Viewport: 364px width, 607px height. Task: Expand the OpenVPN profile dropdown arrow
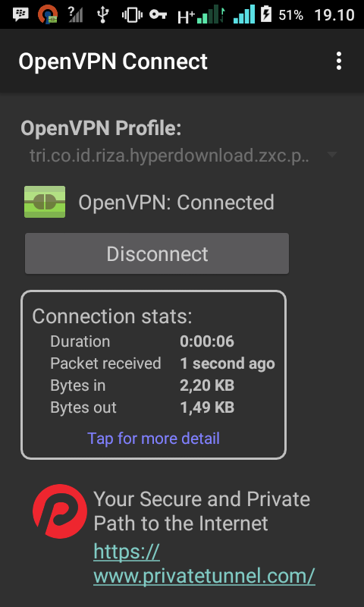tap(332, 156)
